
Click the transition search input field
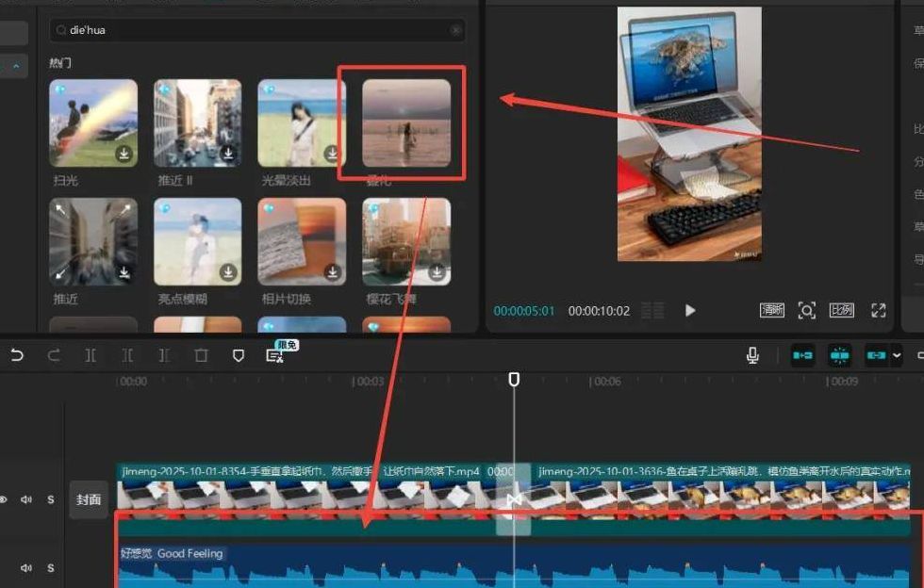tap(255, 30)
